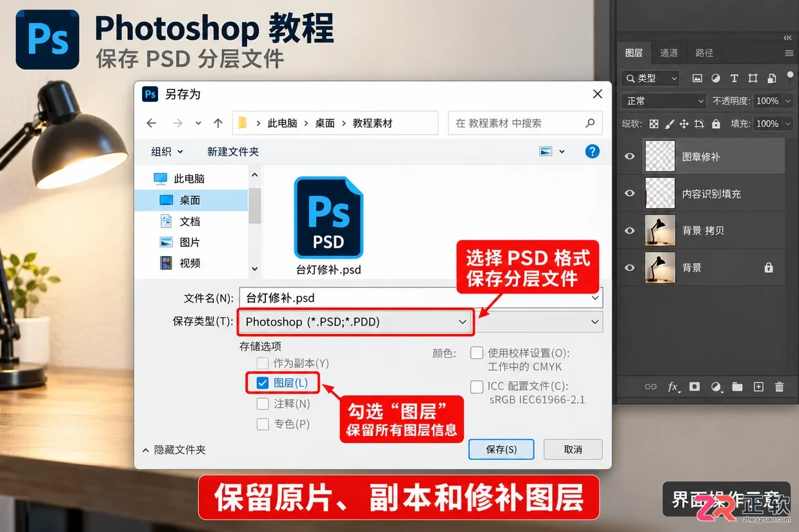This screenshot has height=532, width=799.
Task: Click the shape layer filter icon
Action: (753, 78)
